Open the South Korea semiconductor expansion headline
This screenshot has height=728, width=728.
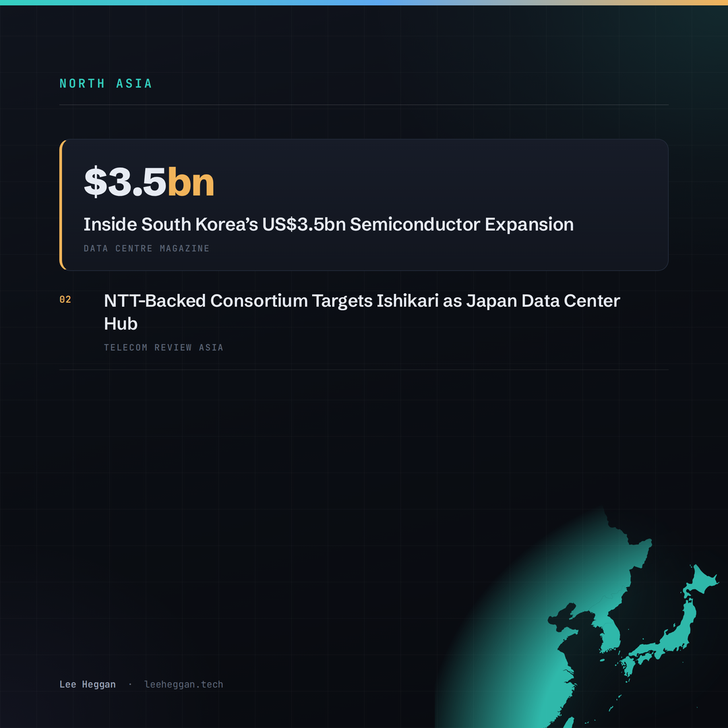[x=328, y=224]
